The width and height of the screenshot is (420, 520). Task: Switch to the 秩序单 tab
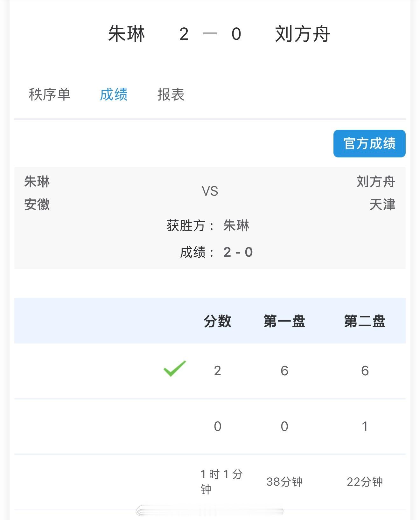[49, 94]
